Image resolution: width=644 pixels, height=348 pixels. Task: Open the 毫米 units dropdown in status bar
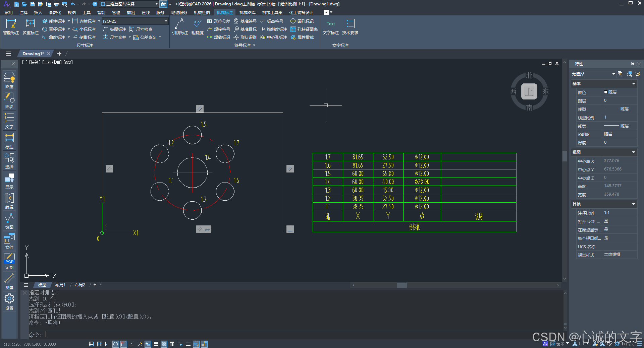pyautogui.click(x=568, y=344)
